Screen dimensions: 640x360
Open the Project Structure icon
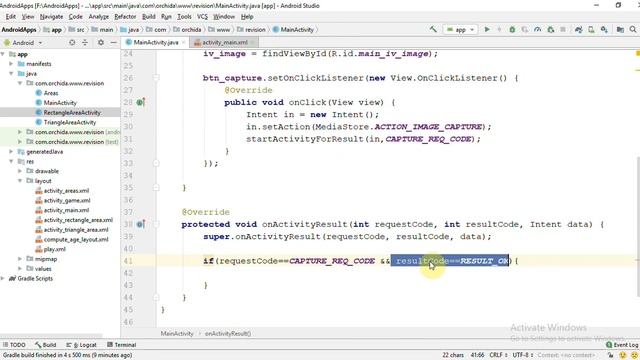tap(620, 29)
